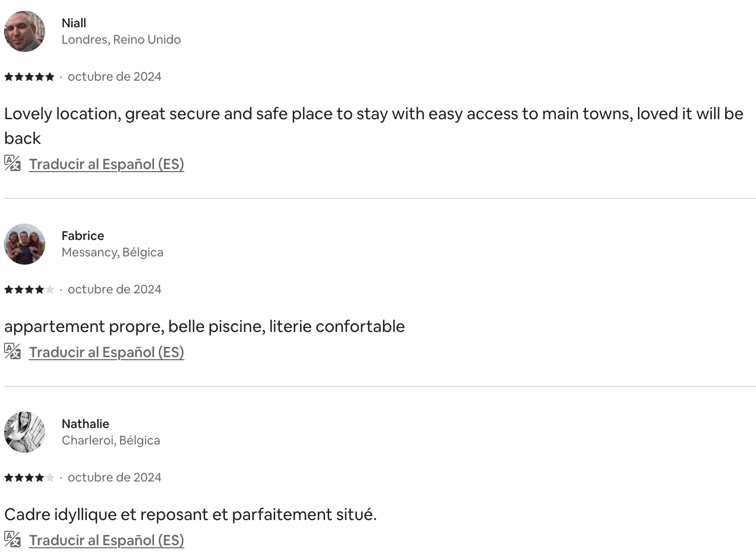Translate Niall's review to Español
756x556 pixels.
(x=106, y=164)
